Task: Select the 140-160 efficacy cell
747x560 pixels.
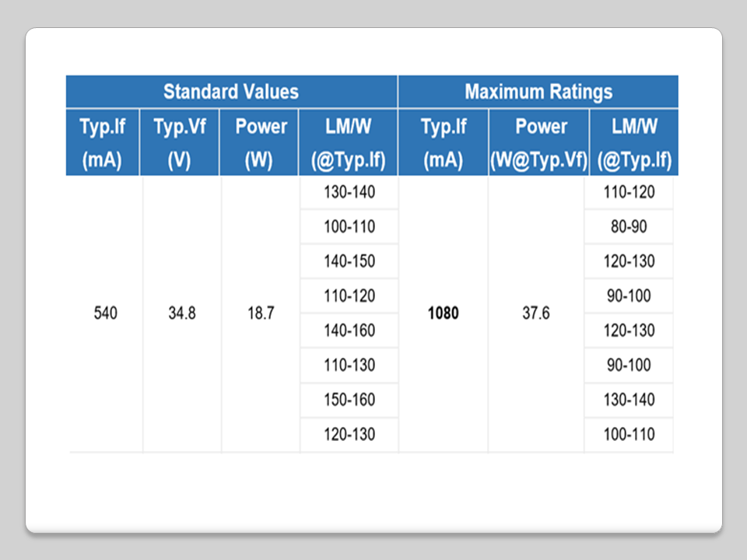Action: click(349, 331)
